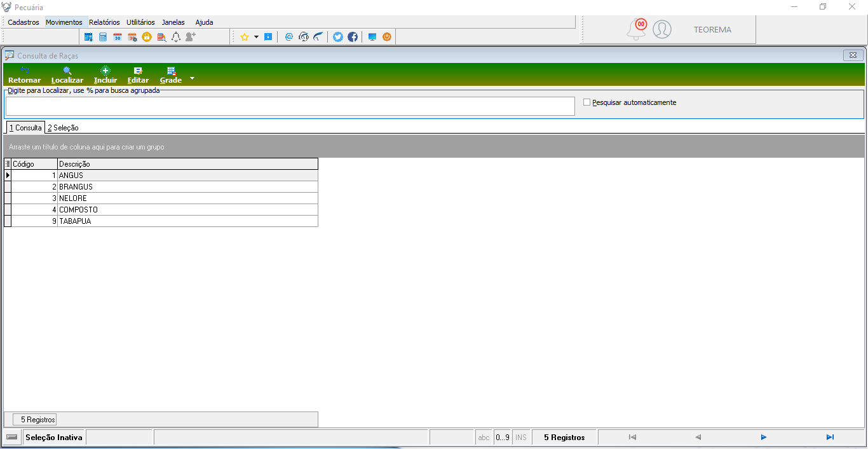The width and height of the screenshot is (868, 449).
Task: Click the previous record navigation arrow
Action: coord(698,437)
